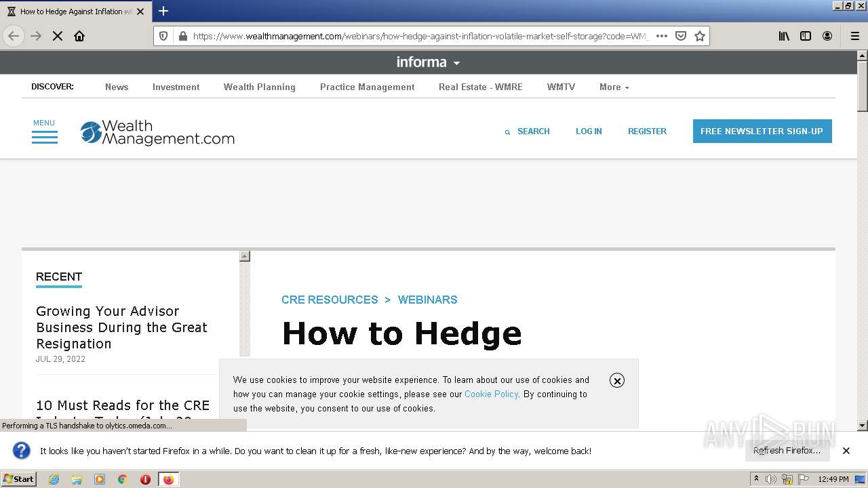Open page actions three-dot menu
Screen dimensions: 868x488
[662, 36]
